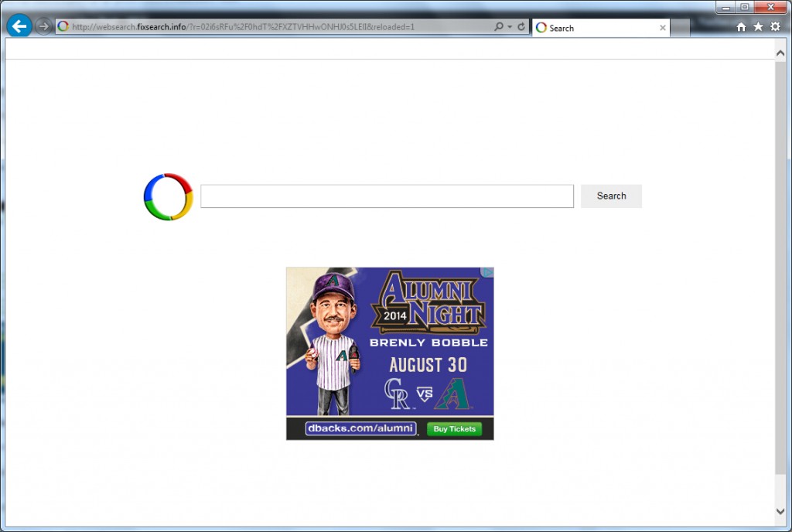Minimize the browser window
This screenshot has height=532, width=792.
click(x=725, y=7)
